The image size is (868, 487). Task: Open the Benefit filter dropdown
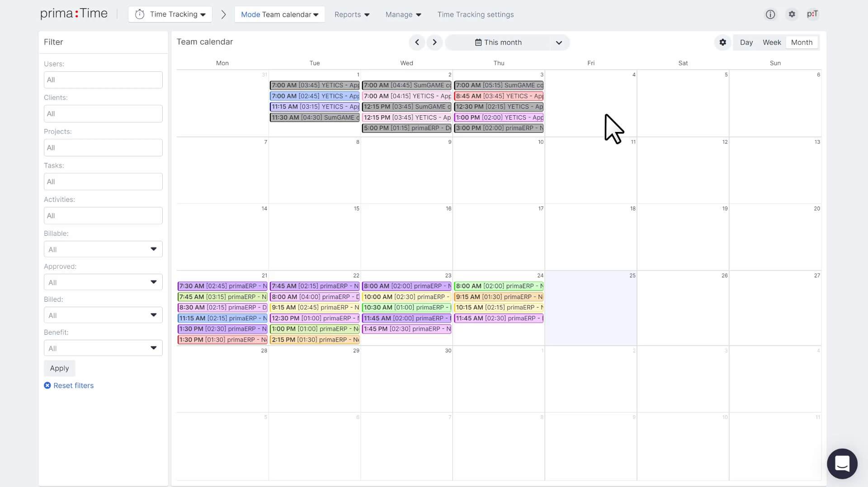(x=103, y=348)
